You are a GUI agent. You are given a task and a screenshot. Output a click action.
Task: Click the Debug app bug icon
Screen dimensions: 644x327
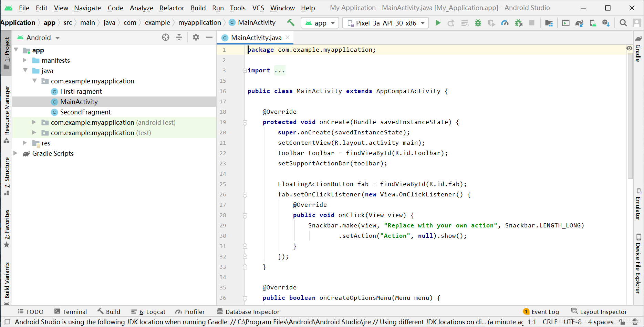(478, 23)
